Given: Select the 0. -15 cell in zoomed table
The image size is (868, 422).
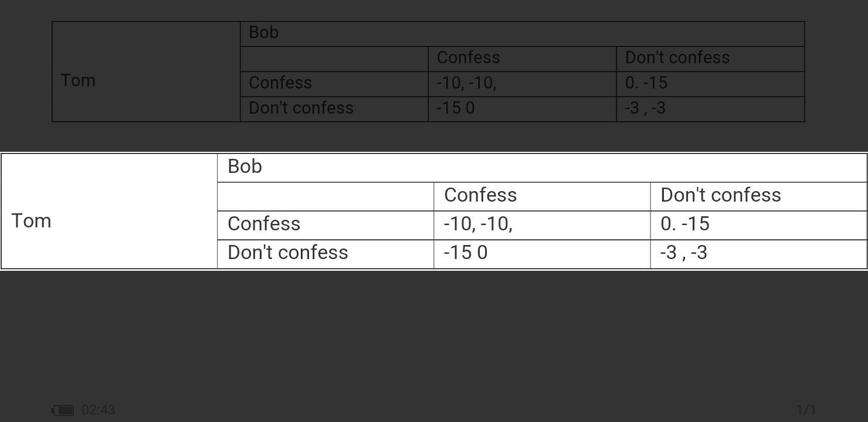Looking at the screenshot, I should [758, 225].
